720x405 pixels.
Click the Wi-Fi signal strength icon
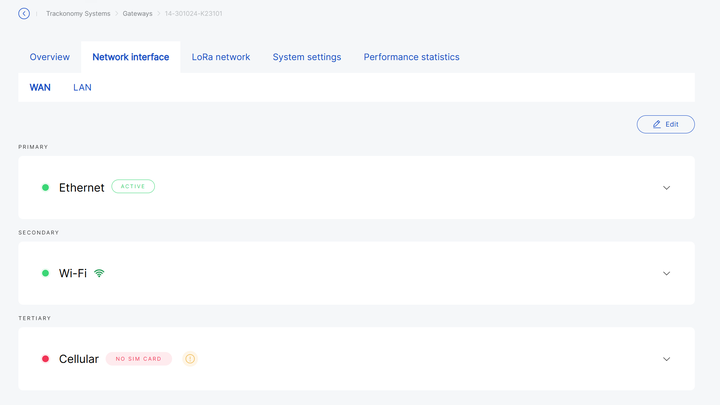point(99,273)
